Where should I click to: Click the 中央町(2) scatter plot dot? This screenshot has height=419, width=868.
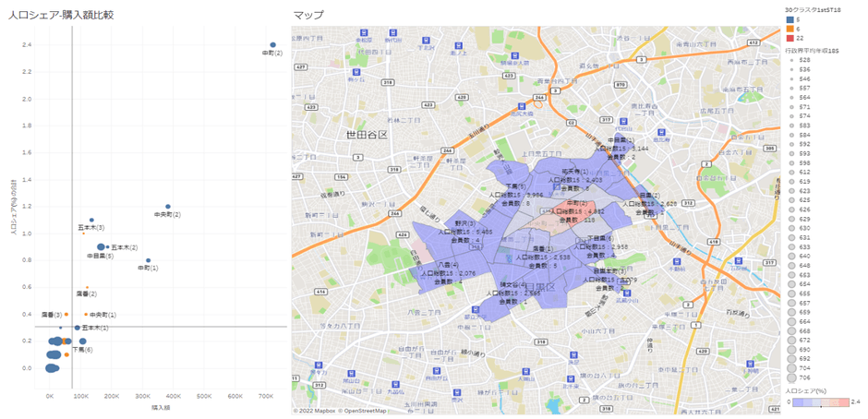(x=167, y=207)
